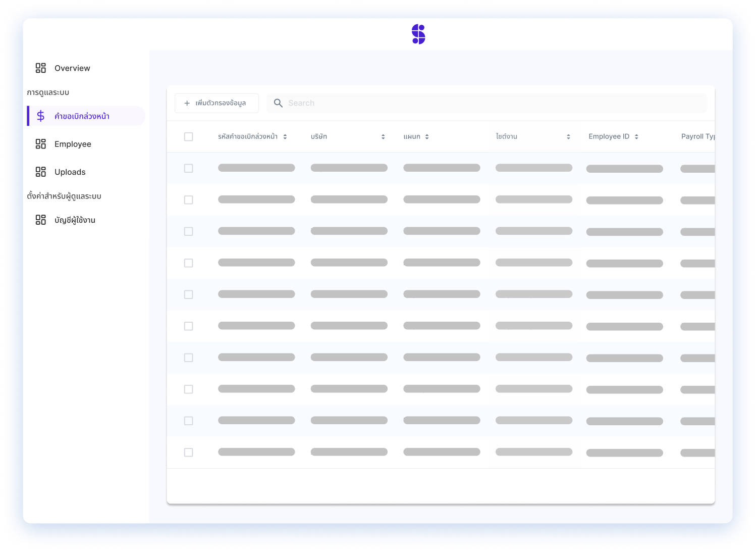Check the first table row checkbox
This screenshot has height=551, width=756.
click(x=189, y=168)
